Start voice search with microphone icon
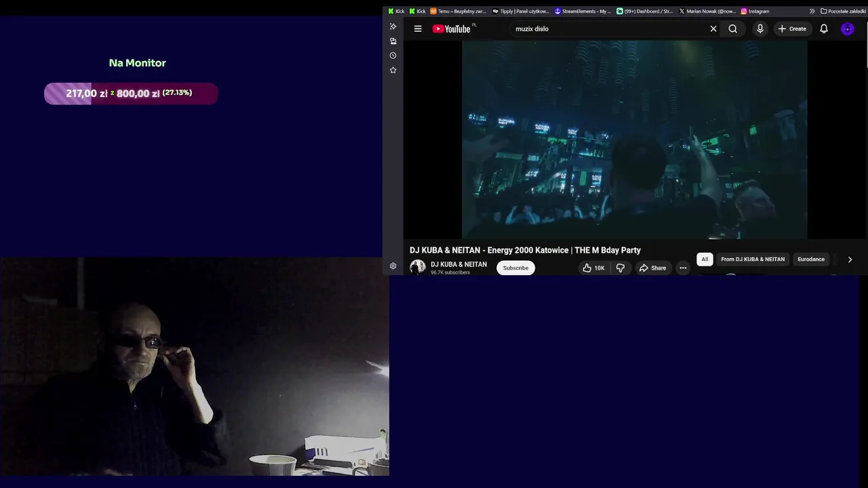868x488 pixels. point(760,28)
